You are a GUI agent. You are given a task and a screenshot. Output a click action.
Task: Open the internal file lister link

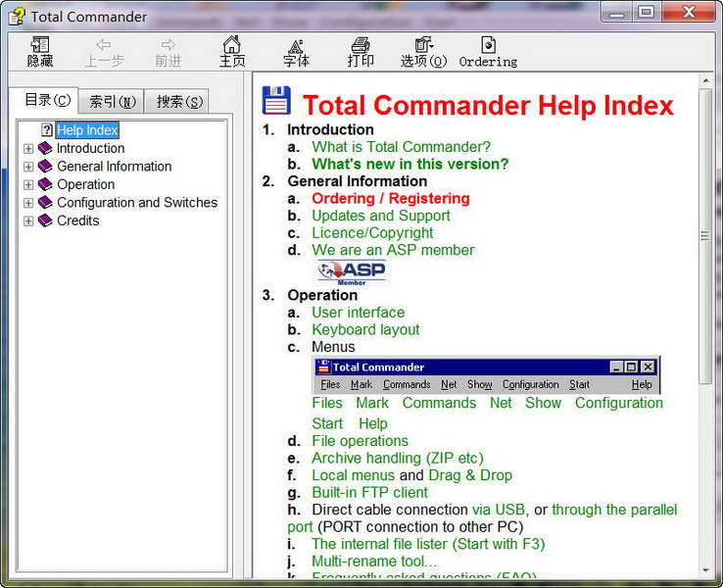[428, 544]
